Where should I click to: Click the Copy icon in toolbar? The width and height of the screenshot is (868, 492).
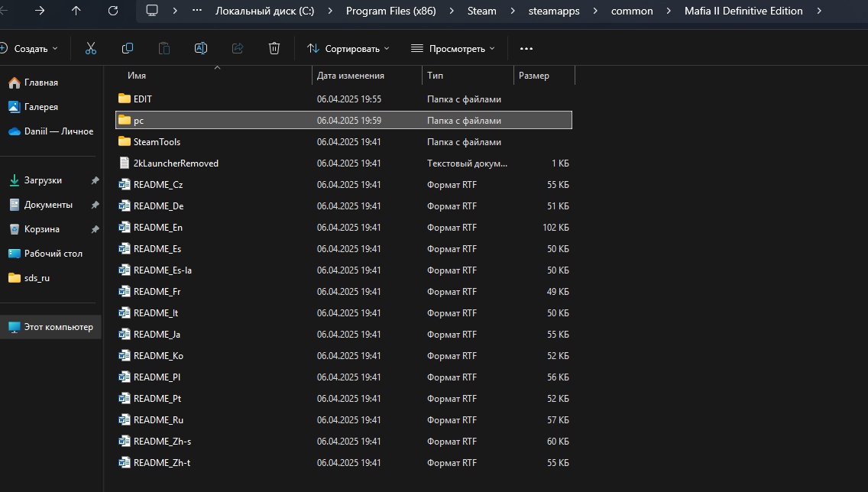coord(128,49)
